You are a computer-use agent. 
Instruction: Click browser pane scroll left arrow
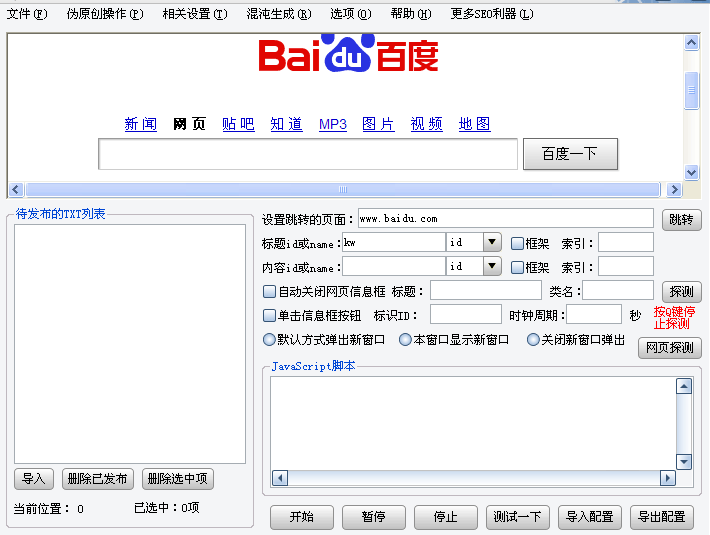click(x=16, y=189)
